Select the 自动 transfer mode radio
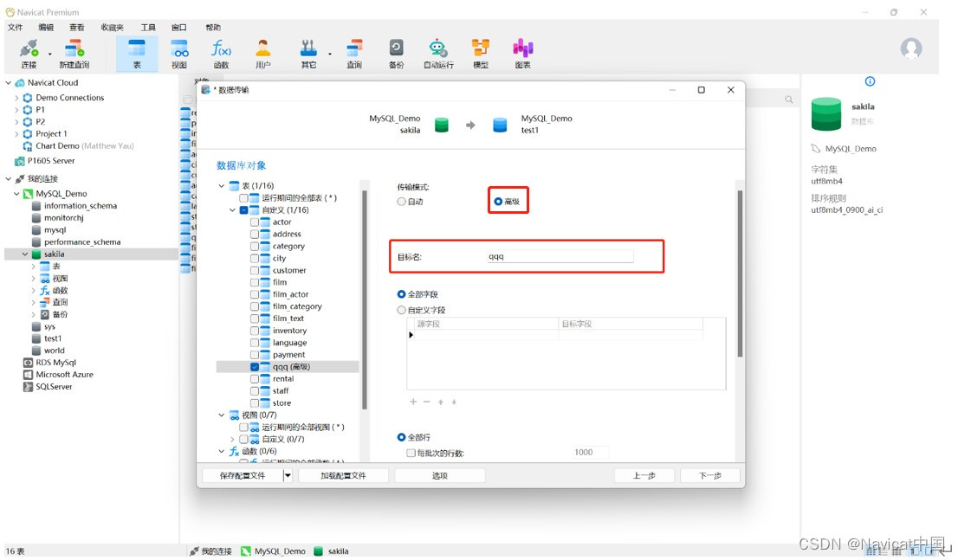958x560 pixels. [401, 202]
